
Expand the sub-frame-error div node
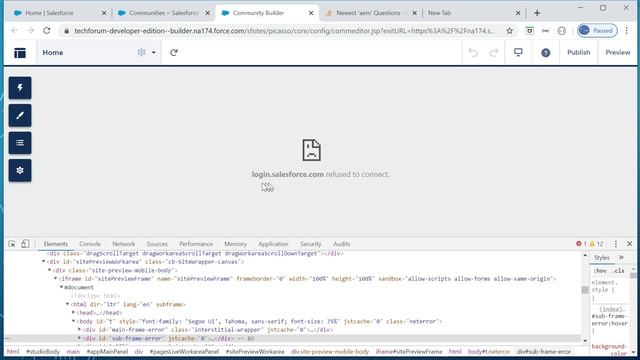click(79, 338)
